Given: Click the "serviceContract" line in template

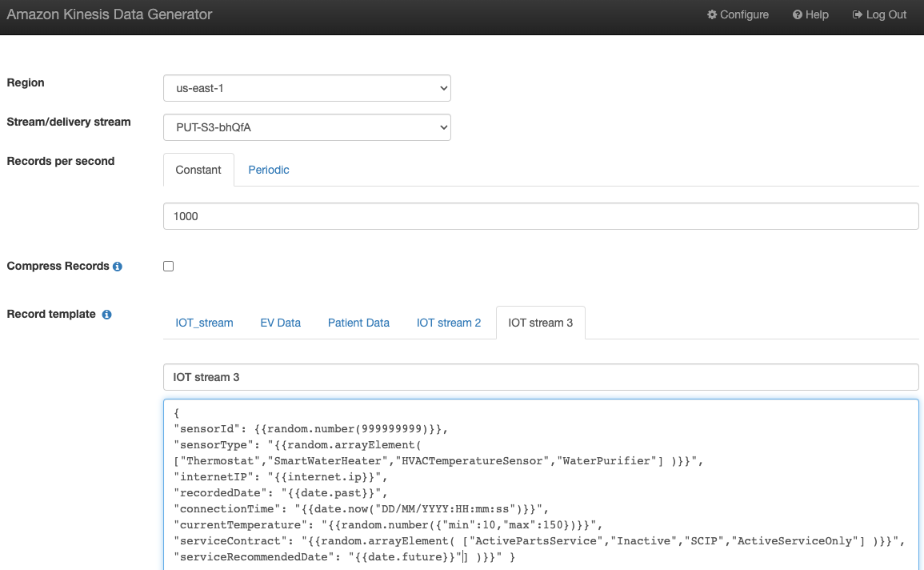Looking at the screenshot, I should (539, 540).
